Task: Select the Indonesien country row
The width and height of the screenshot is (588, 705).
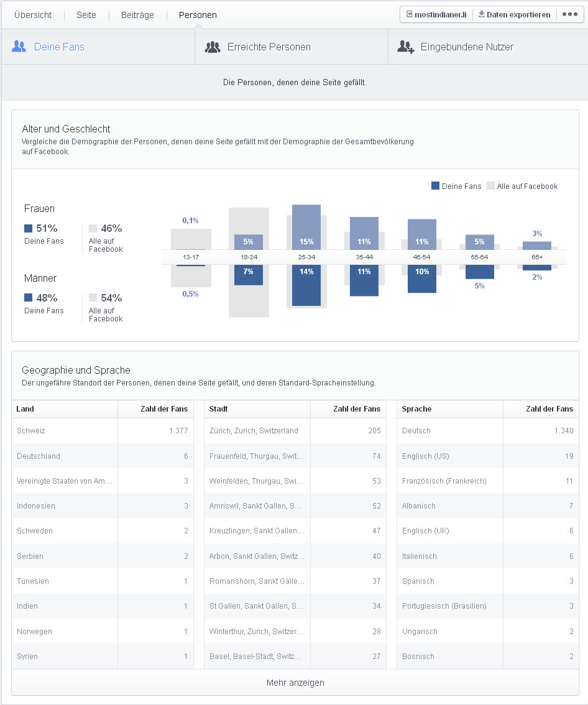Action: [x=103, y=506]
